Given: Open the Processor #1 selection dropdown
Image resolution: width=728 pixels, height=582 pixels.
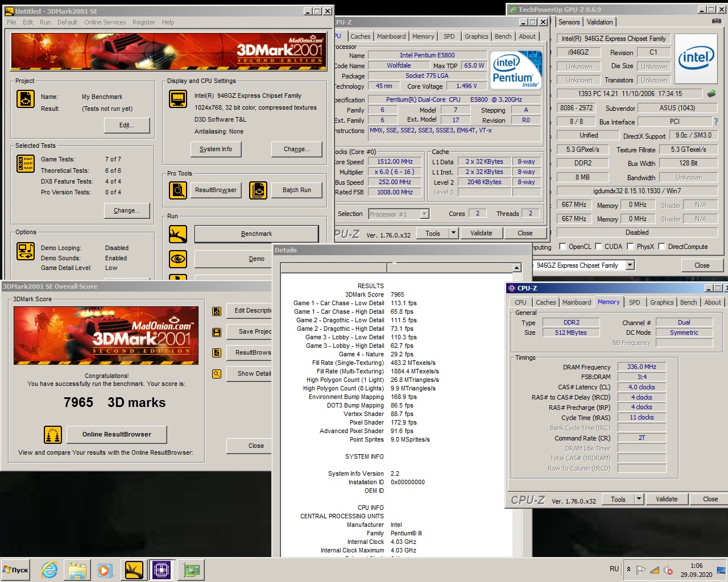Looking at the screenshot, I should coord(424,214).
